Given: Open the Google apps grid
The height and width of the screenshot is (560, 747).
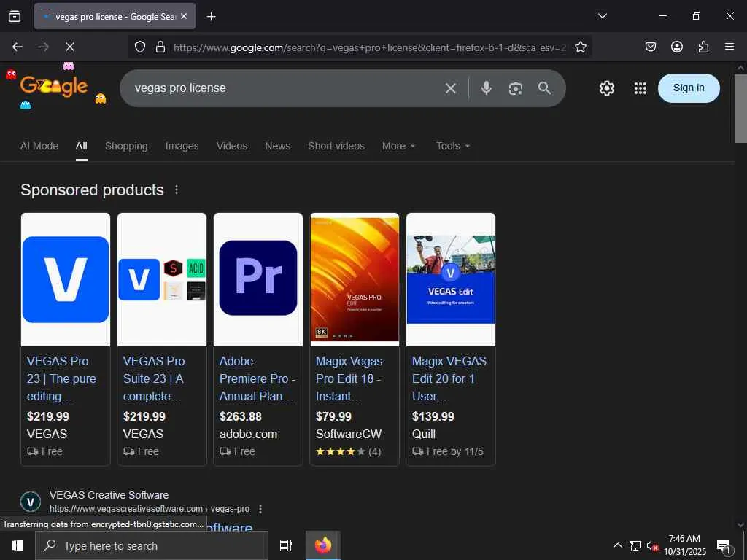Looking at the screenshot, I should click(x=640, y=88).
